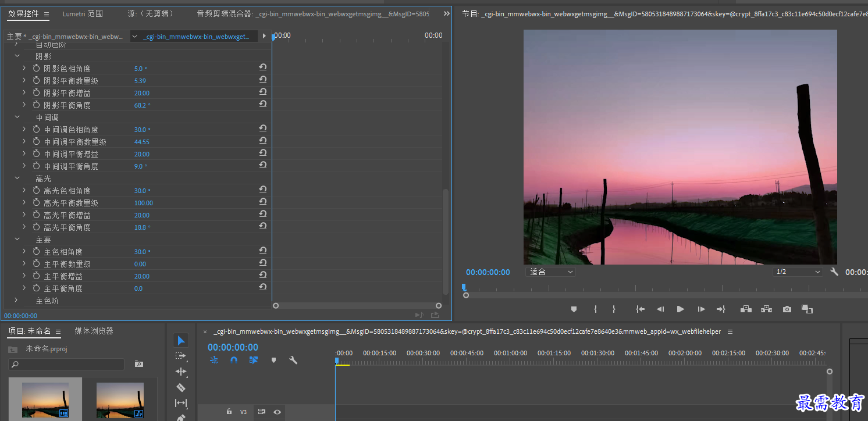Step back one frame
Image resolution: width=868 pixels, height=421 pixels.
[x=660, y=309]
